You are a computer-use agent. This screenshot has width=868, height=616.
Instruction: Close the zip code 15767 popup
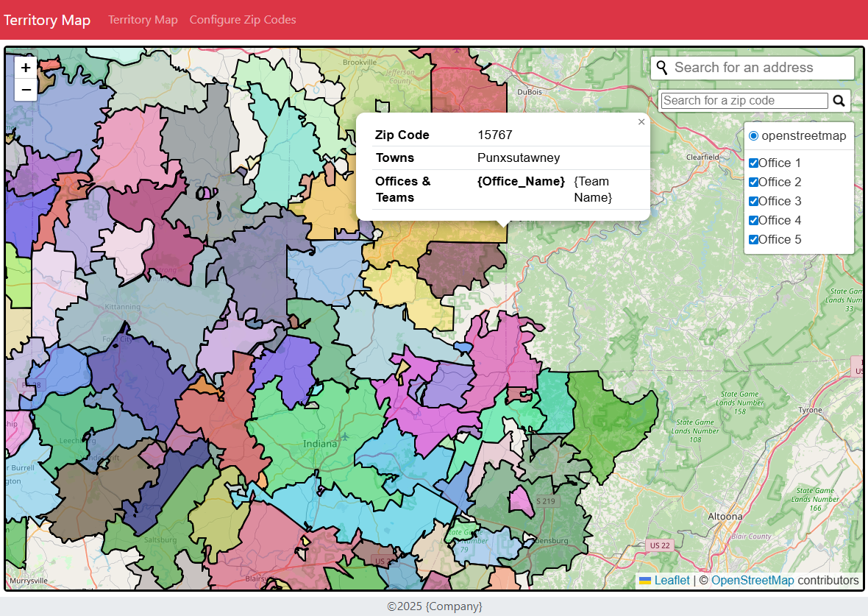coord(641,122)
